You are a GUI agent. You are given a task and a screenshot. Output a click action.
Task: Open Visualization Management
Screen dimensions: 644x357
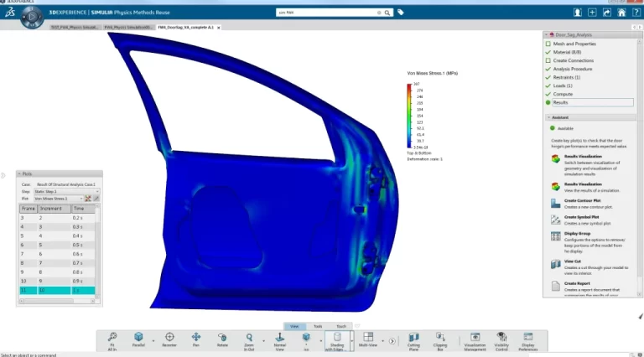(475, 339)
